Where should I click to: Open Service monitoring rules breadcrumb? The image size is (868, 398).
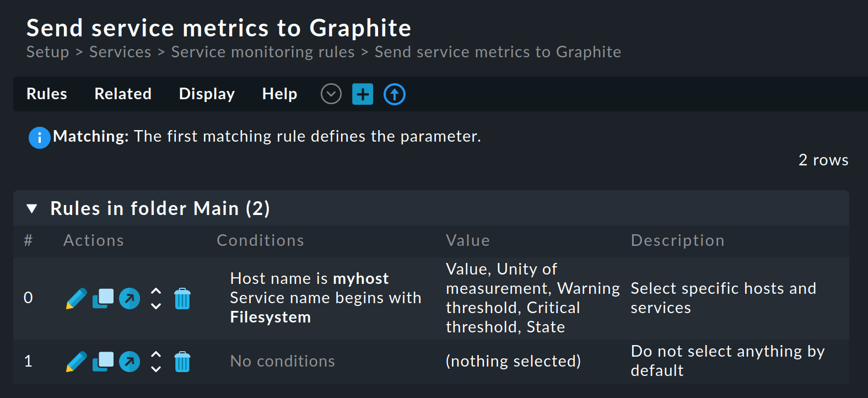click(x=263, y=52)
